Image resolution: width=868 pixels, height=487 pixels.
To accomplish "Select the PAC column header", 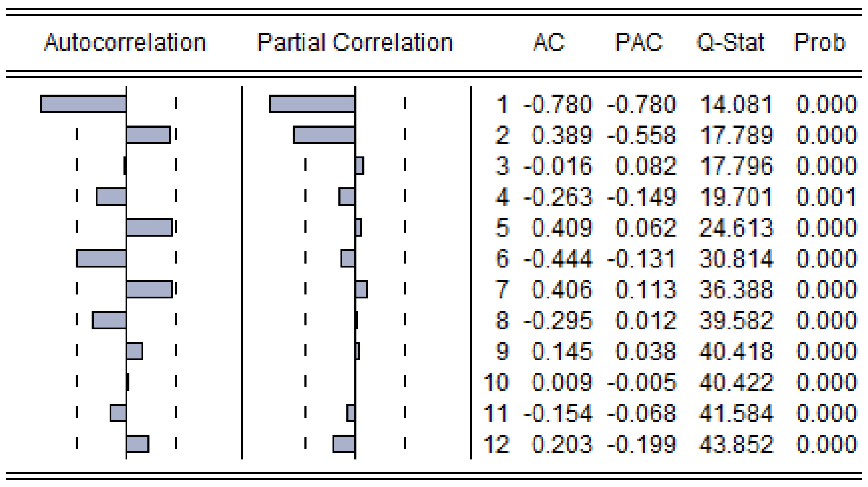I will 639,43.
